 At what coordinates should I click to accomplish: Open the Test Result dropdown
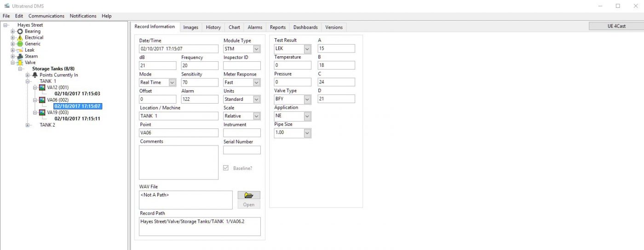click(x=307, y=48)
